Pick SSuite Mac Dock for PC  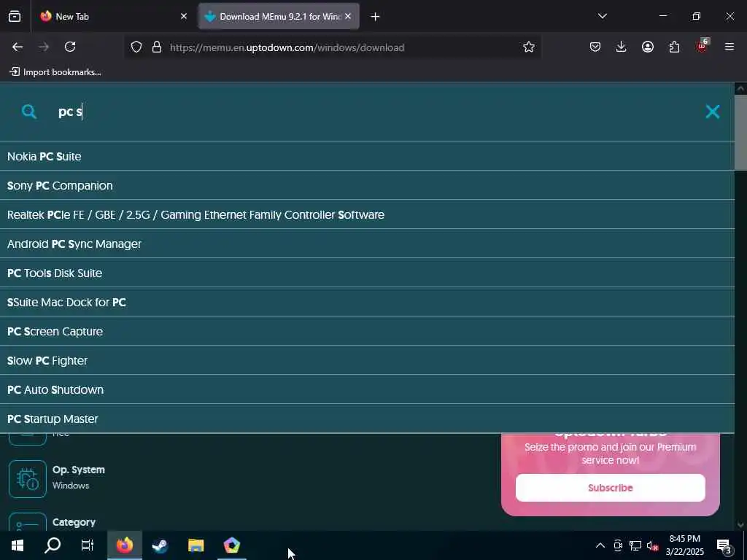click(368, 302)
